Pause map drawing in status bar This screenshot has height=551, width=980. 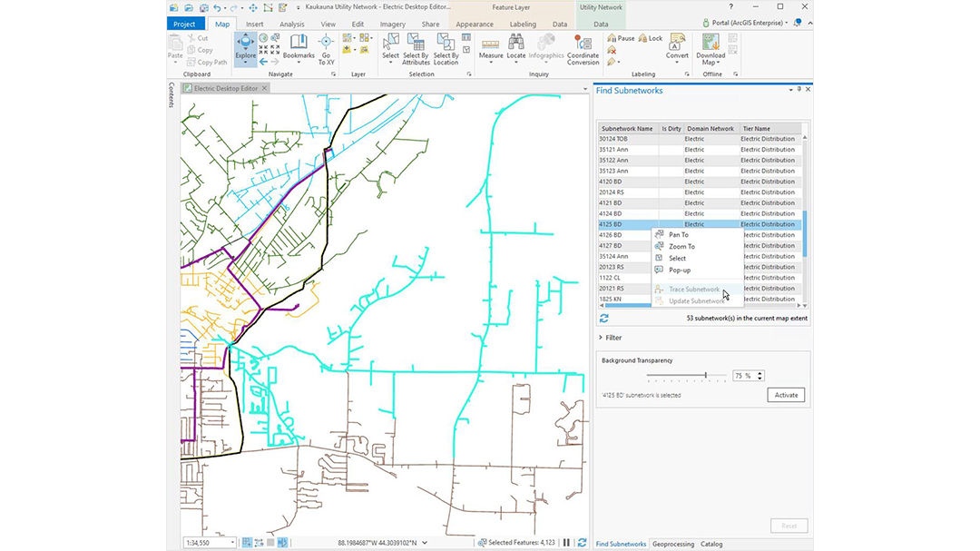coord(566,543)
